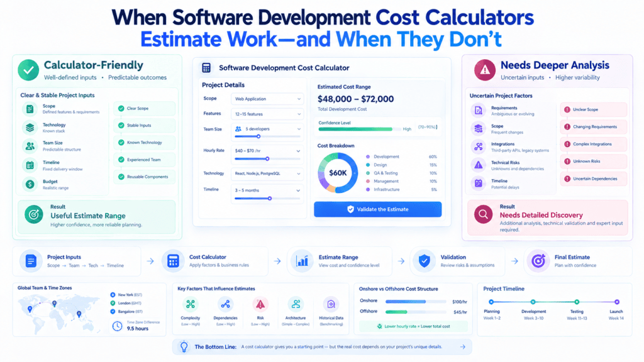Select the Changing Requirements warning item

coord(594,127)
